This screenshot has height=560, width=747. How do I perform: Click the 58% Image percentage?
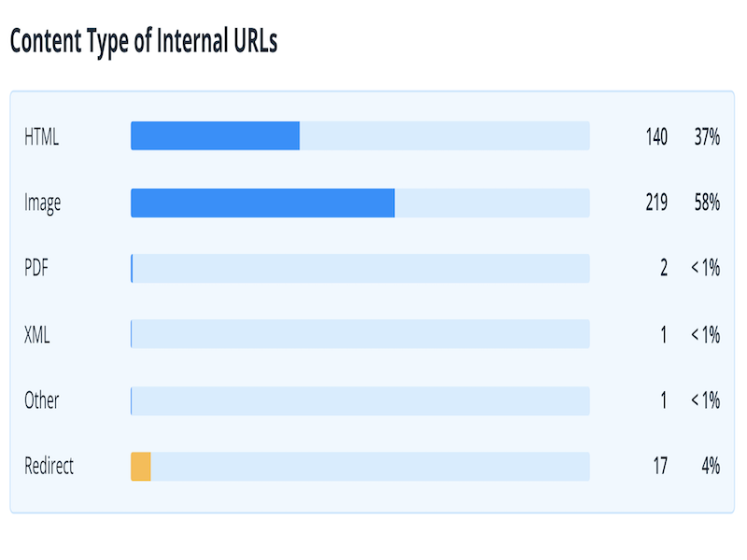click(707, 203)
